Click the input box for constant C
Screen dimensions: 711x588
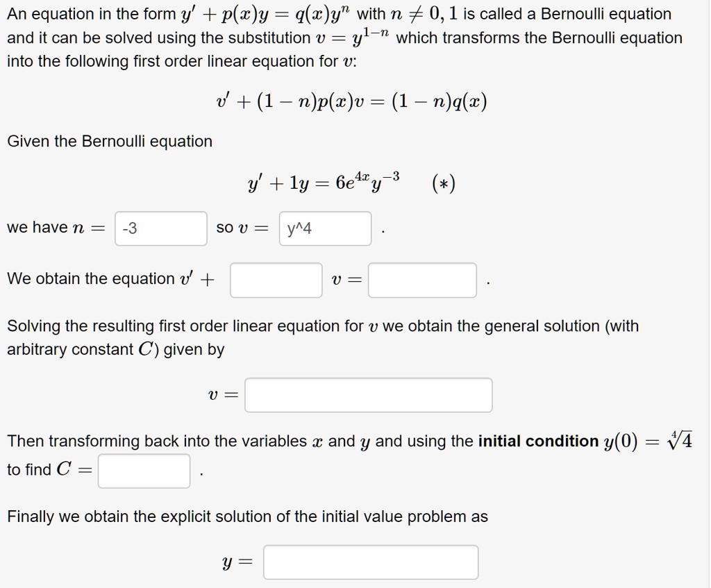[144, 471]
